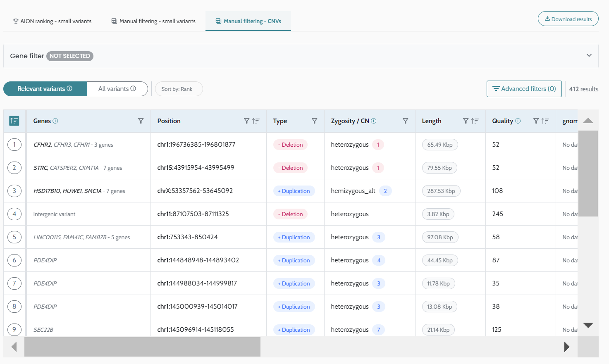Select row 3 rank circle

[x=14, y=191]
